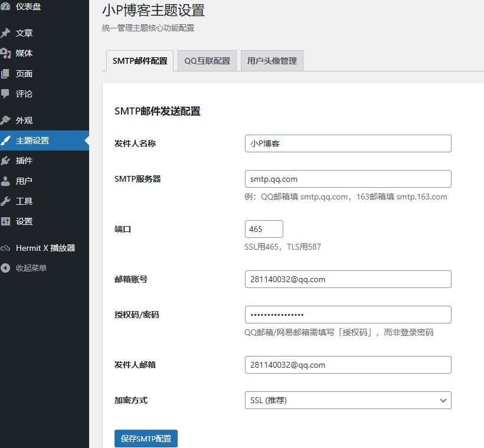484x448 pixels.
Task: Click the user icon beside 用户
Action: [5, 181]
